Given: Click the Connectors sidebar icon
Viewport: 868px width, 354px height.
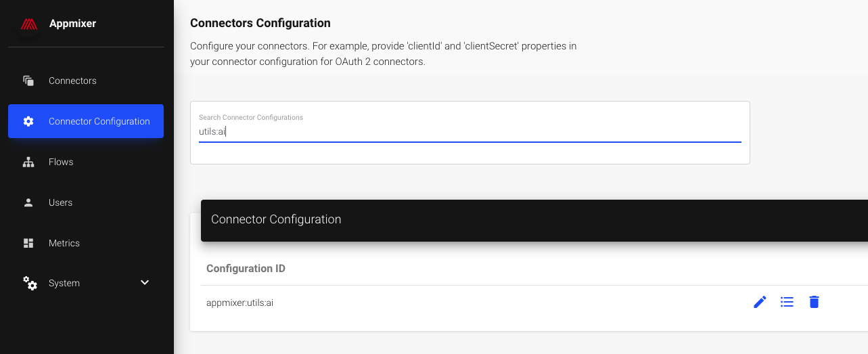Looking at the screenshot, I should 28,81.
